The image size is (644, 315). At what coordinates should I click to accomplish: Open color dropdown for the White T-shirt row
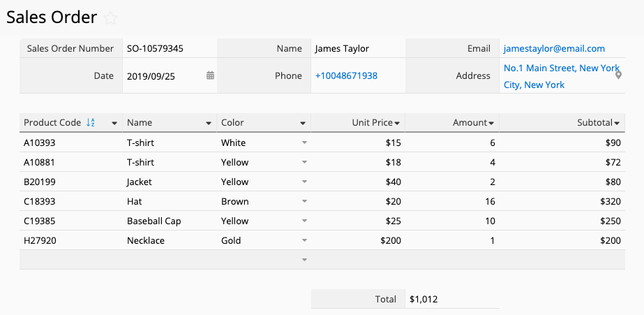[304, 142]
